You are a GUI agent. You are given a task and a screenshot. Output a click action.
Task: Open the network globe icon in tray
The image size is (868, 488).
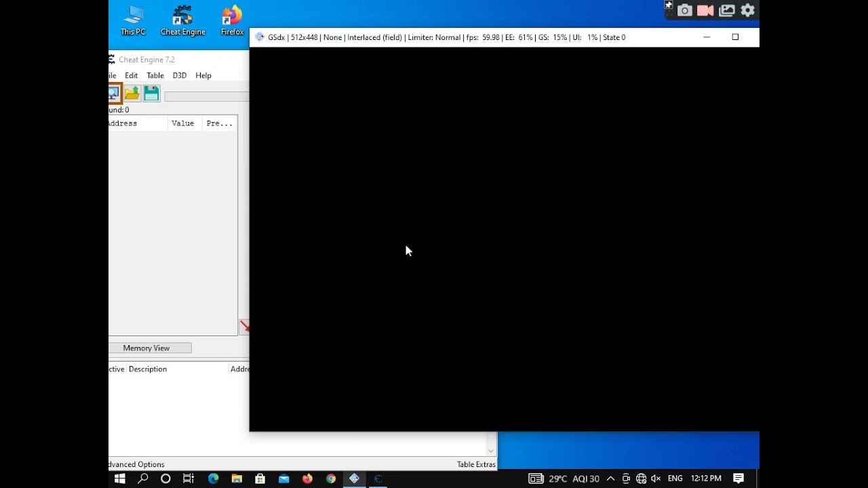point(641,479)
